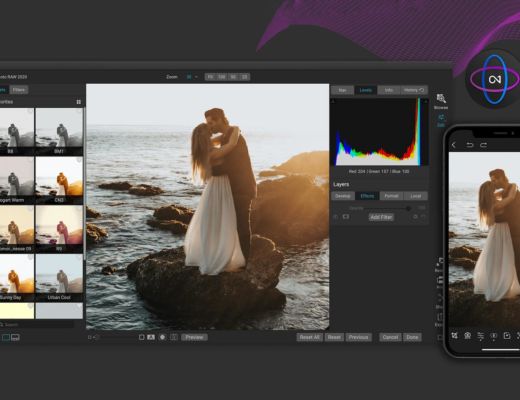The width and height of the screenshot is (520, 400).
Task: Toggle the A/B compare view icon
Action: click(151, 337)
